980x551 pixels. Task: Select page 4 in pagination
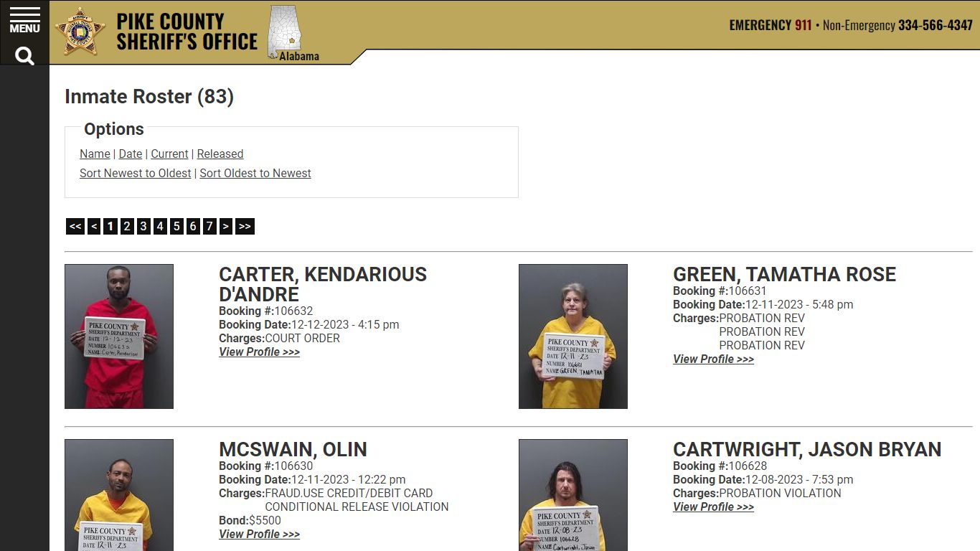(160, 227)
